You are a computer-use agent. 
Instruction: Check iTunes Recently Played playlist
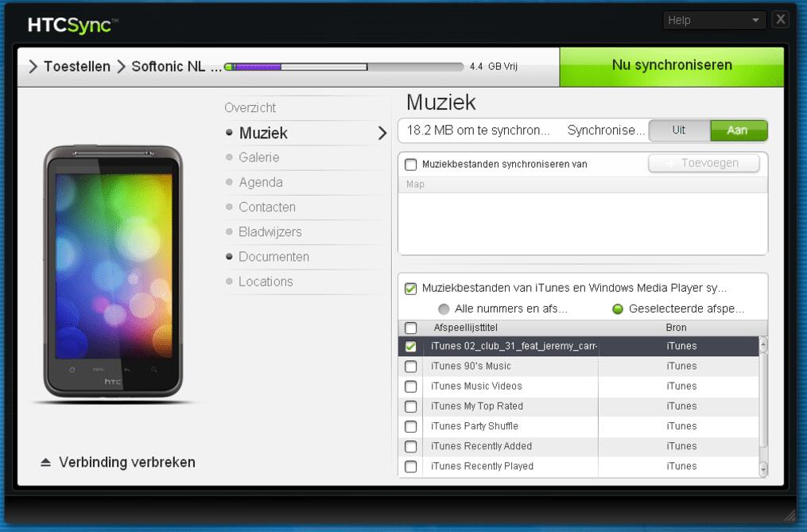tap(410, 467)
